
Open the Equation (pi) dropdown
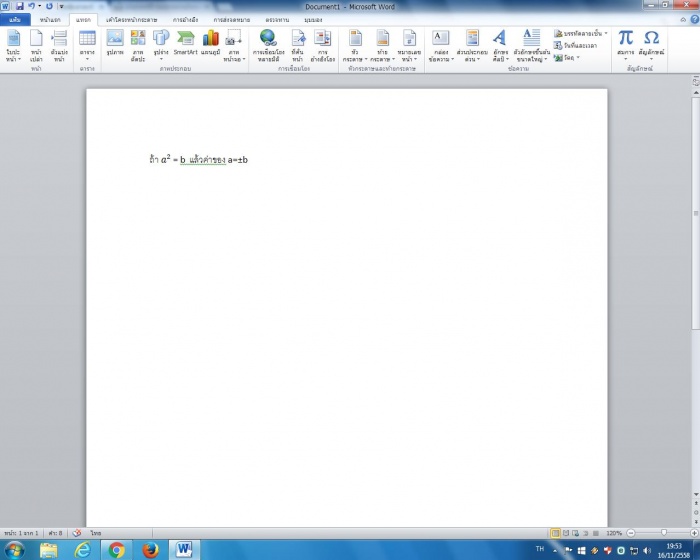pyautogui.click(x=625, y=43)
